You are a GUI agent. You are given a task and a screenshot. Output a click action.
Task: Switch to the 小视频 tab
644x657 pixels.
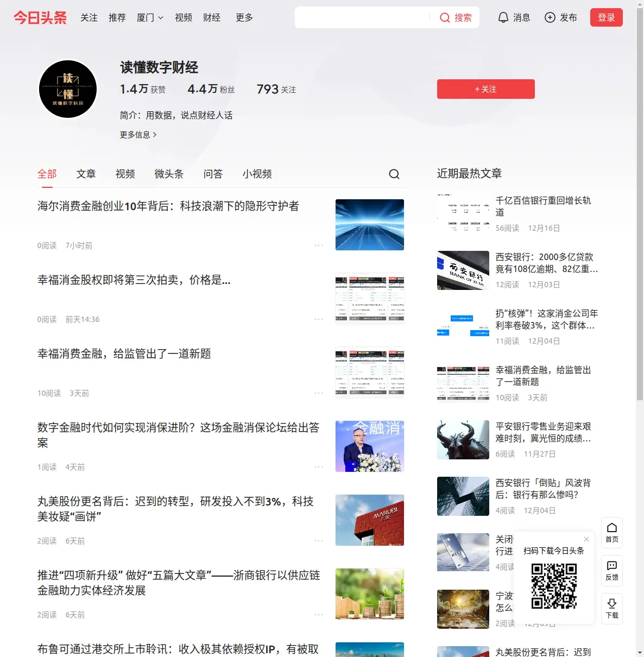(257, 174)
